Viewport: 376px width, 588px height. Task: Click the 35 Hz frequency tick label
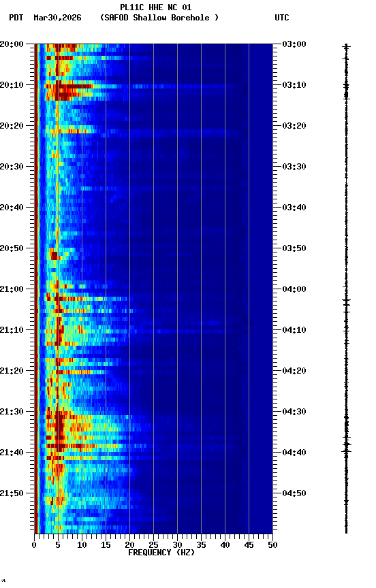[201, 545]
